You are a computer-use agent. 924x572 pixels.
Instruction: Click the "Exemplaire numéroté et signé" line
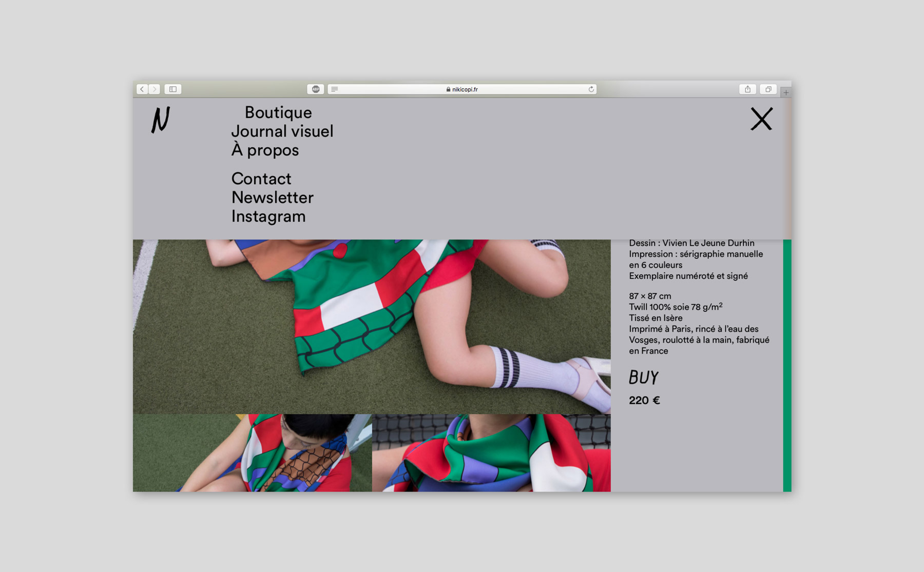688,276
